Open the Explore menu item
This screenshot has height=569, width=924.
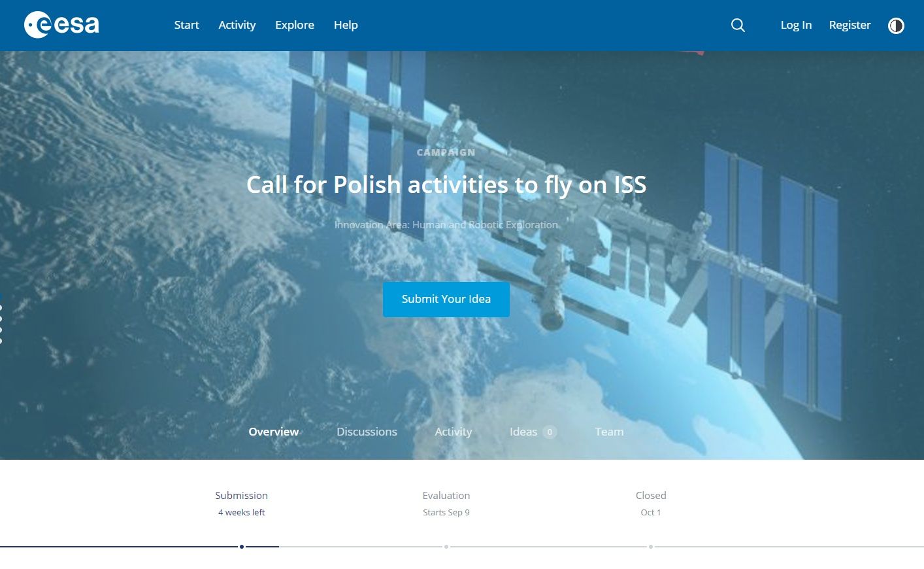pyautogui.click(x=295, y=25)
